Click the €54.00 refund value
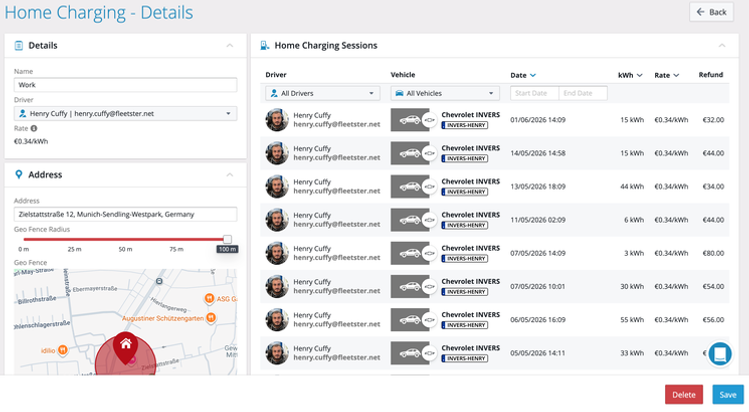 pos(713,286)
